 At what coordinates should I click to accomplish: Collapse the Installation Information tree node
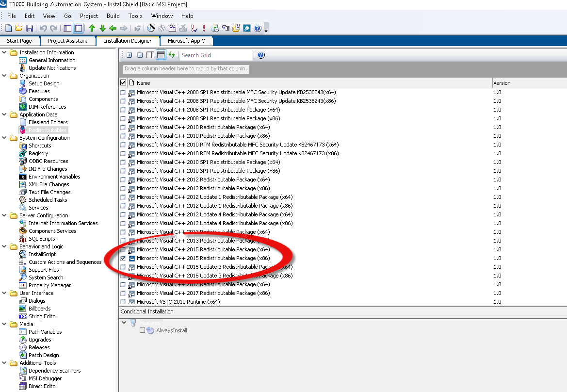tap(4, 52)
